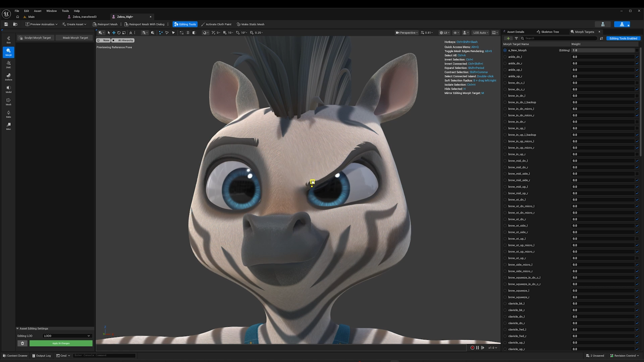The height and width of the screenshot is (362, 644).
Task: Open Content Drawer from status bar
Action: click(15, 356)
